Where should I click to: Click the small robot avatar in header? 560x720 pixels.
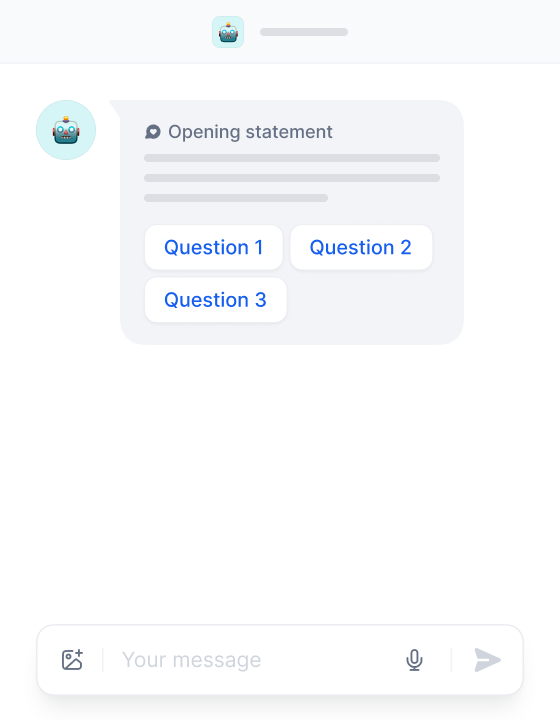228,32
